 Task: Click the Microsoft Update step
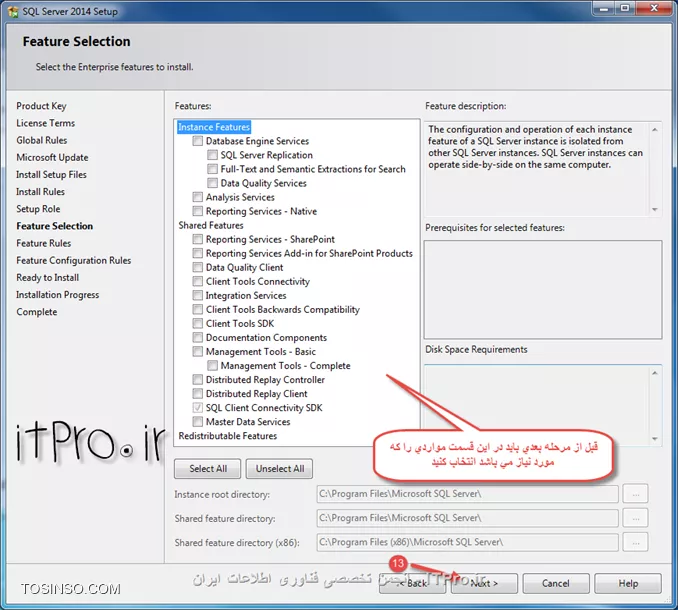tap(52, 157)
